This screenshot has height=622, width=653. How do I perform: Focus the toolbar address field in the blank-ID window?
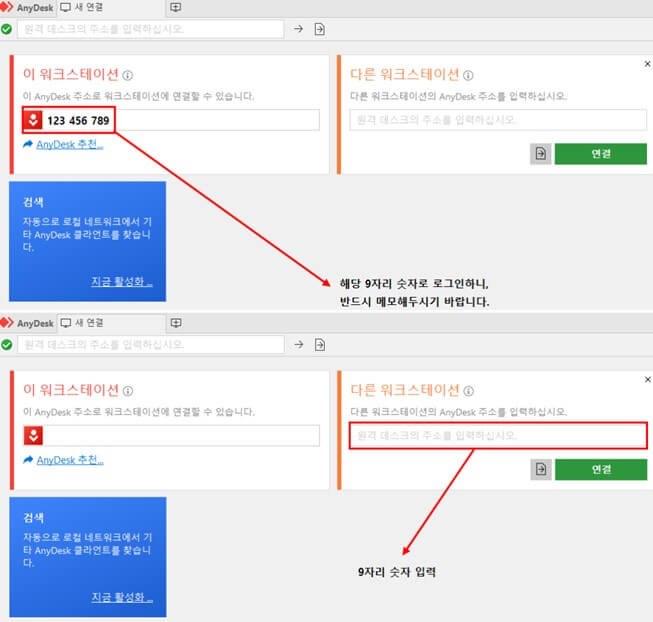pyautogui.click(x=151, y=345)
